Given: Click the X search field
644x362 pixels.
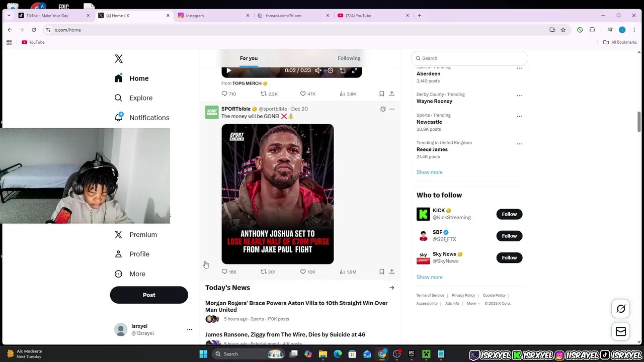Looking at the screenshot, I should tap(469, 58).
